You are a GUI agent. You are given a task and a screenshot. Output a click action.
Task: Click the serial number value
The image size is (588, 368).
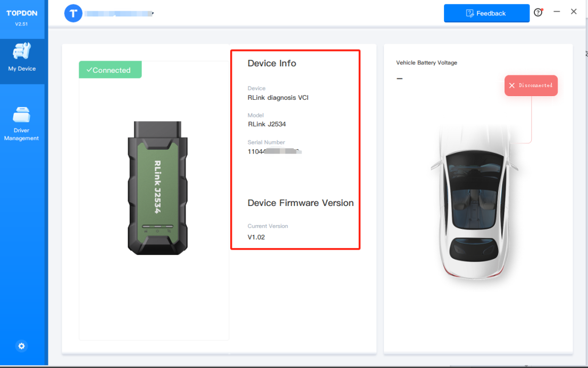point(274,151)
